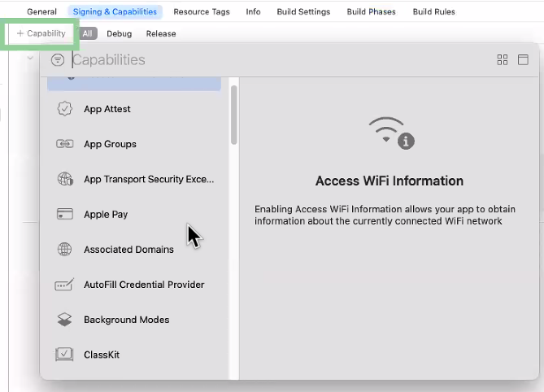Click the filter icon beside Capabilities search
Viewport: 544px width, 392px height.
point(58,59)
